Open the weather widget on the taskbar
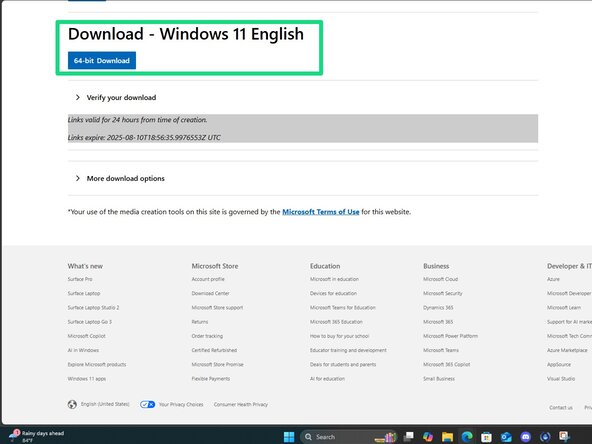The height and width of the screenshot is (444, 592). pos(37,436)
